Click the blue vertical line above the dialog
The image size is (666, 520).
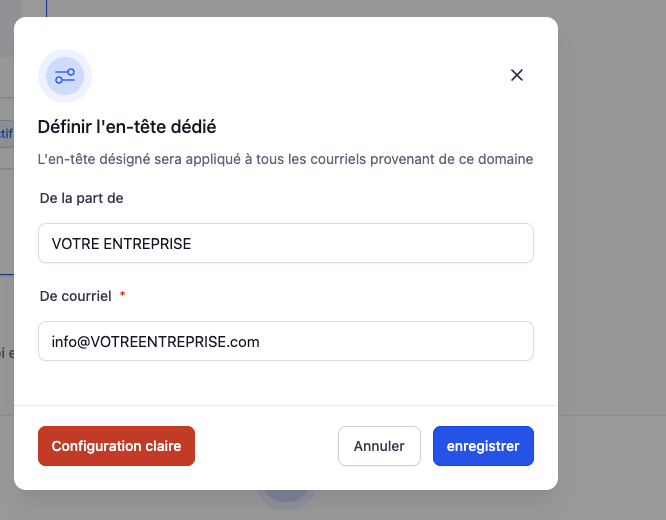click(x=46, y=8)
